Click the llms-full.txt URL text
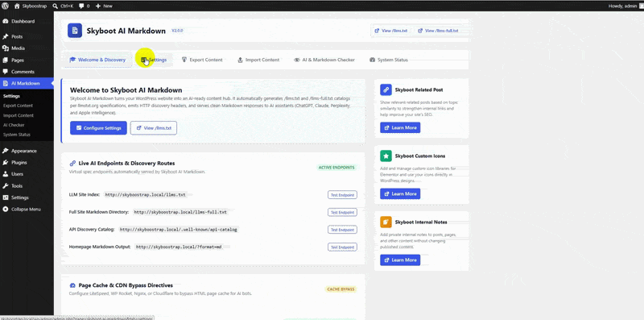644x320 pixels. tap(180, 212)
